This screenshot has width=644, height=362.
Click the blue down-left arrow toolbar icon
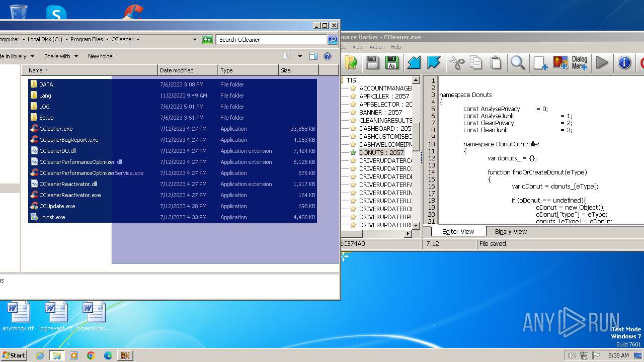pyautogui.click(x=414, y=62)
